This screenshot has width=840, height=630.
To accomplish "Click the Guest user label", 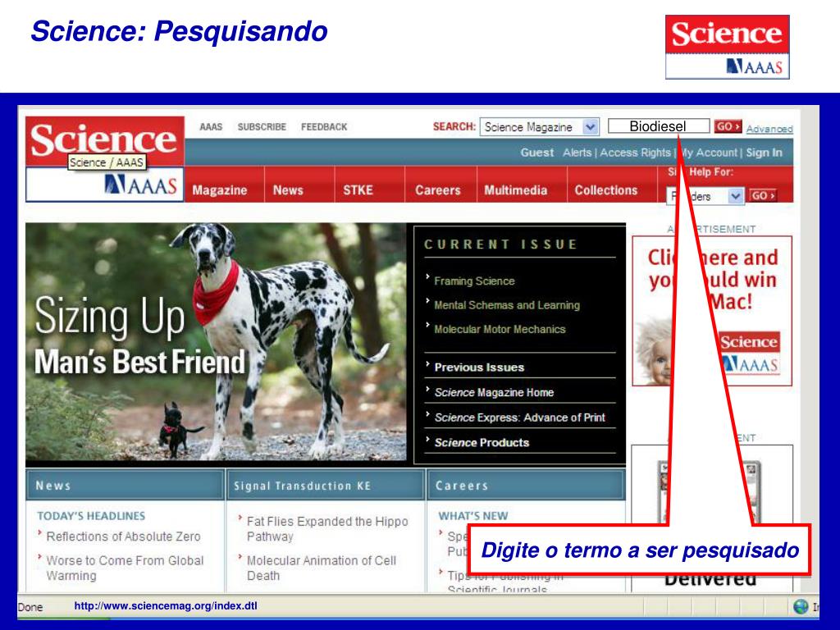I will [x=536, y=153].
